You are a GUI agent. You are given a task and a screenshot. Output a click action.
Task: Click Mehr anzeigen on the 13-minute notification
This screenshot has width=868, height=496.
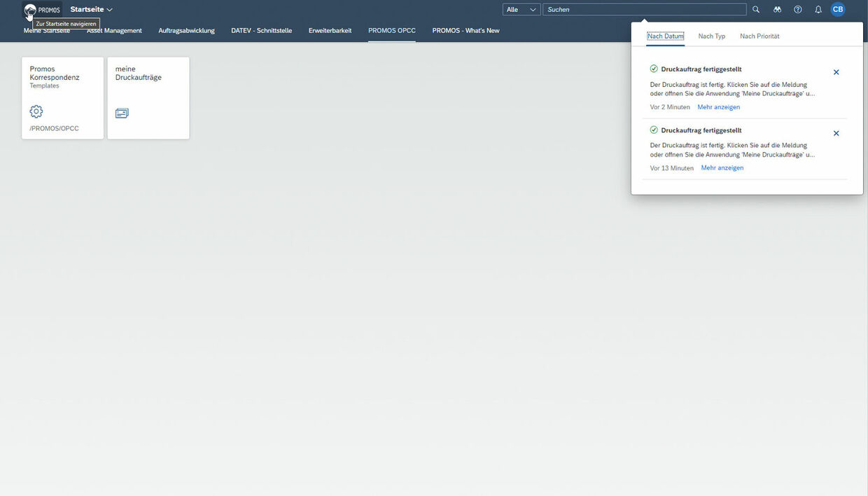[722, 168]
